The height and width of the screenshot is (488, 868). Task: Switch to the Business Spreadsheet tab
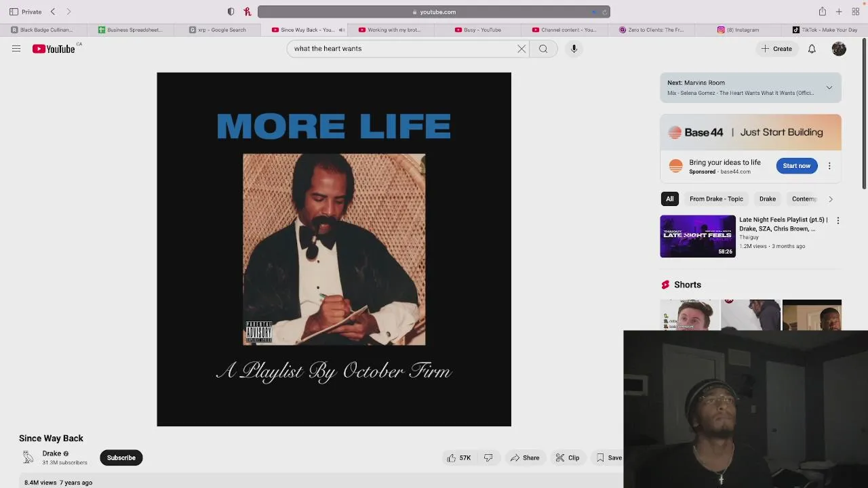(x=130, y=30)
